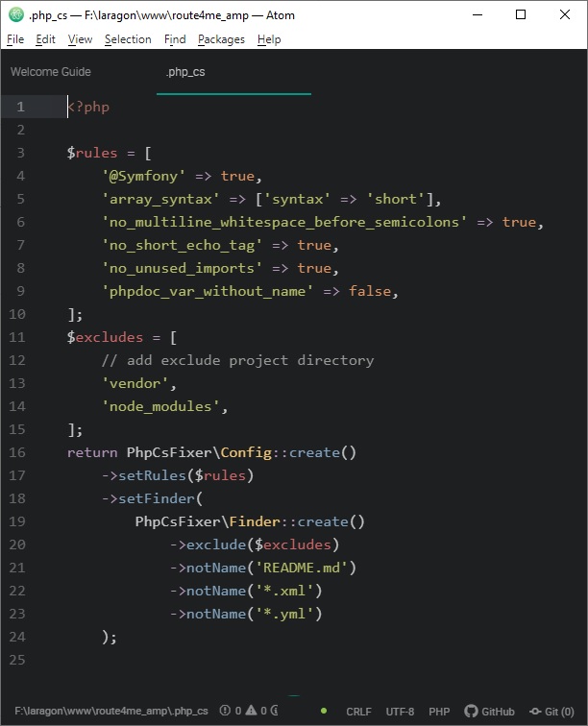Click the closing ); on line 24
The image size is (588, 726).
coord(110,637)
